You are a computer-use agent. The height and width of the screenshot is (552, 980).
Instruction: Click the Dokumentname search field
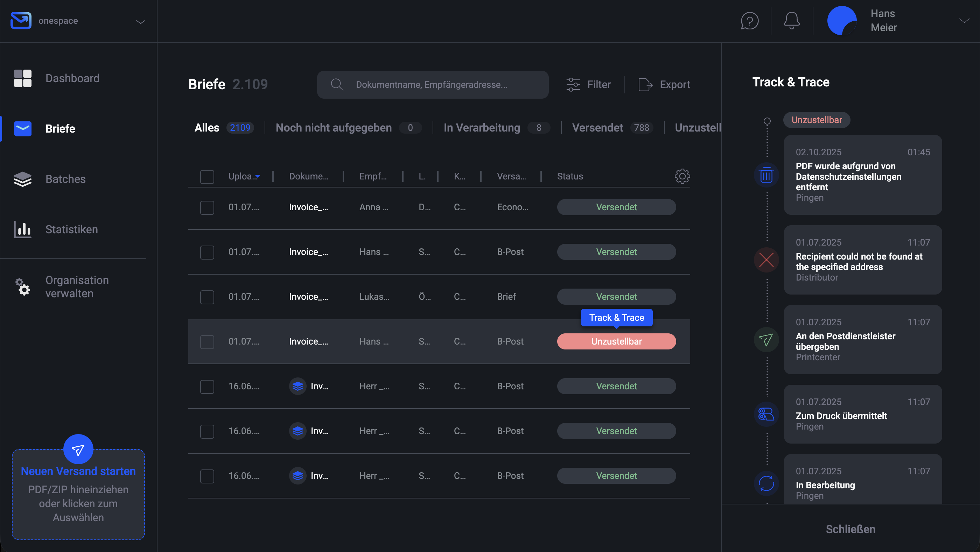point(432,84)
